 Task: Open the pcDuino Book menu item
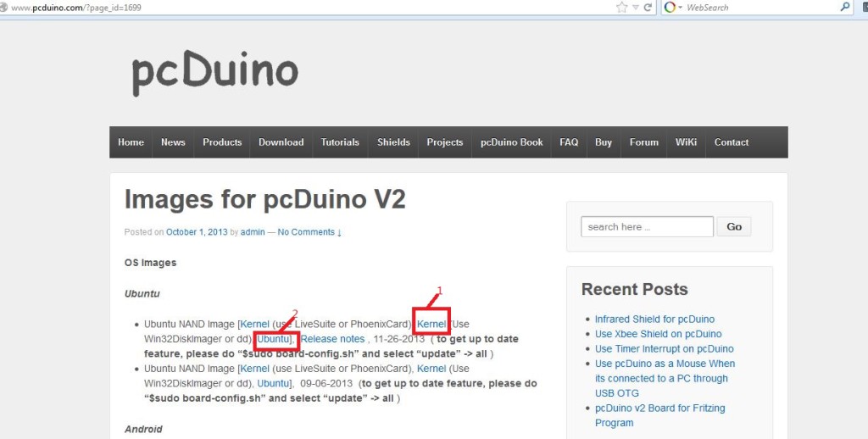[x=511, y=142]
